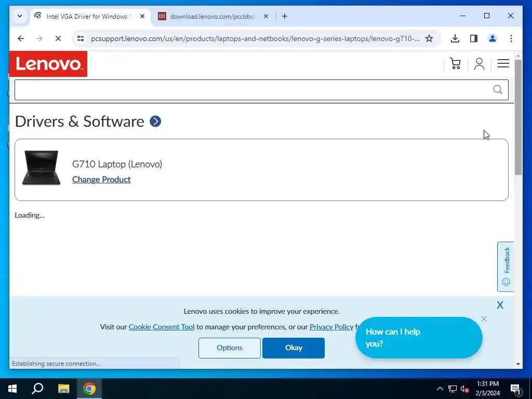The image size is (532, 399).
Task: Open the Lenovo shopping cart icon
Action: click(x=455, y=63)
